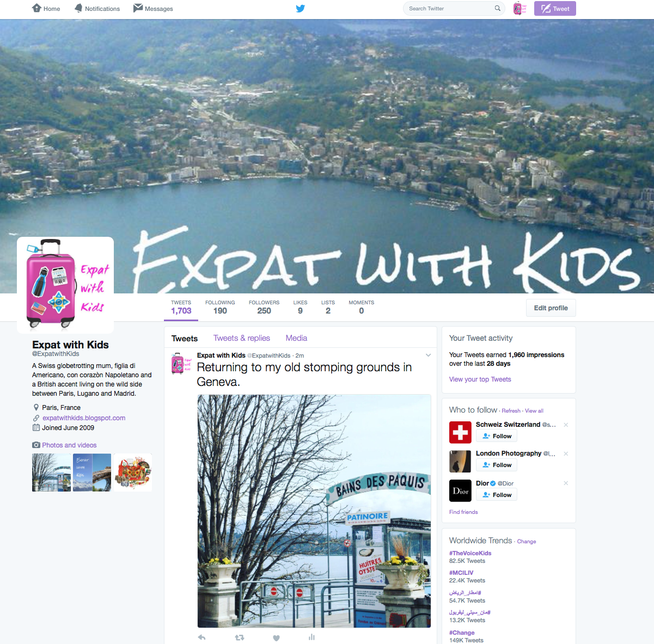Viewport: 654px width, 644px height.
Task: Open expatwithkids.blogspot.com link
Action: point(84,418)
